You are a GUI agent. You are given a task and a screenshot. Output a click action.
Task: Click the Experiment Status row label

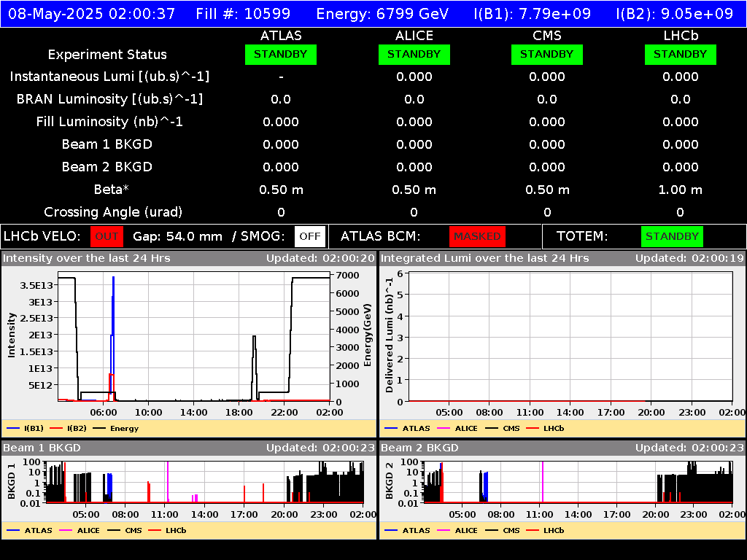[107, 55]
